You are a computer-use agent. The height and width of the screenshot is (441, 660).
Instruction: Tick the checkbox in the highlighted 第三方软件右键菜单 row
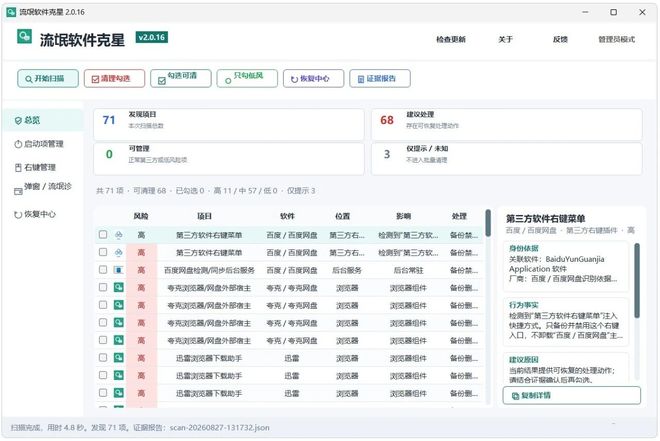(103, 234)
